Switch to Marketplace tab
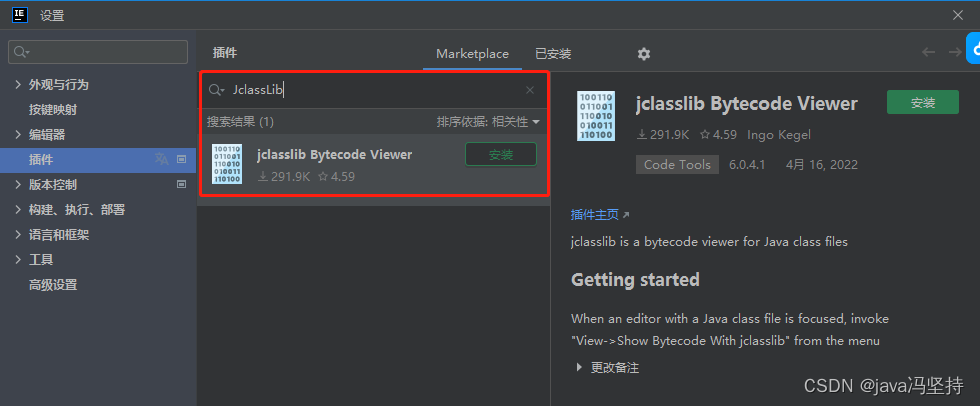This screenshot has width=980, height=406. 472,54
